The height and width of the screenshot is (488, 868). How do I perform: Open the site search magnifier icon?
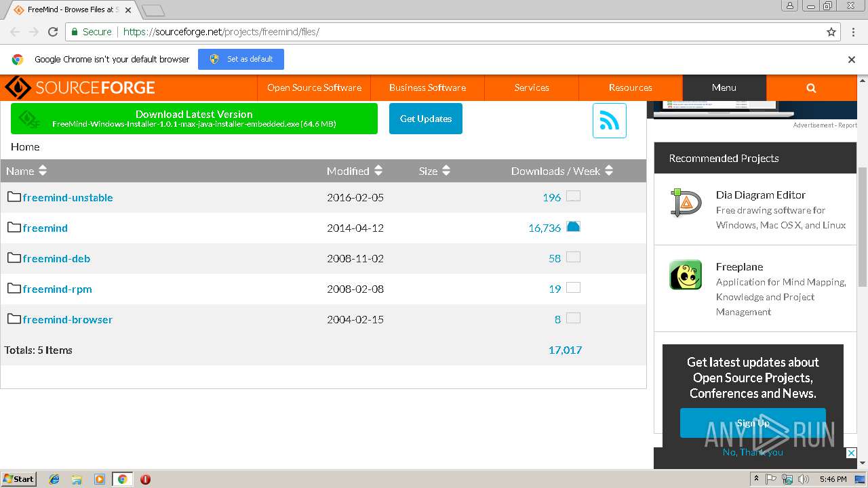tap(811, 87)
